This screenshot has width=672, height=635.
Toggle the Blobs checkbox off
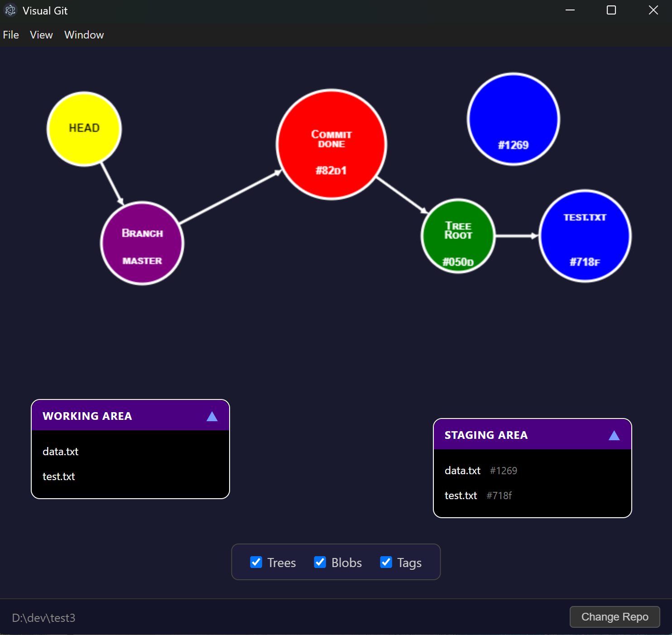(320, 562)
